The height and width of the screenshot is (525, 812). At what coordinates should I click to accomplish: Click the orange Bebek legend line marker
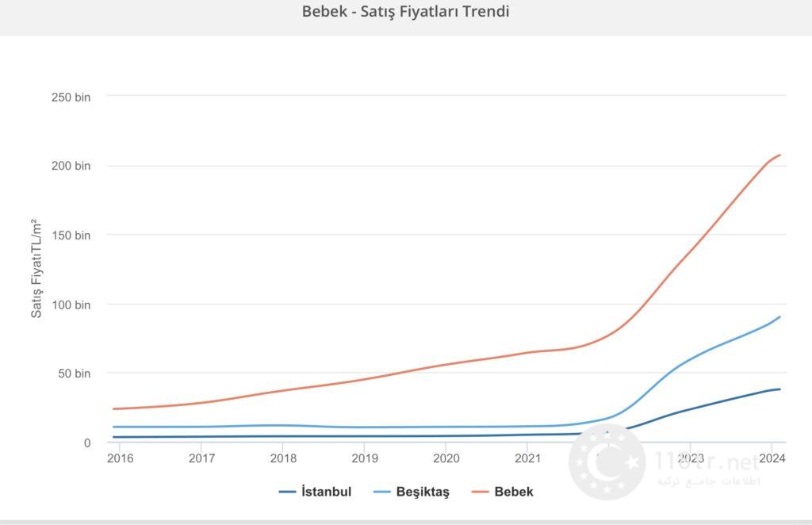coord(481,492)
